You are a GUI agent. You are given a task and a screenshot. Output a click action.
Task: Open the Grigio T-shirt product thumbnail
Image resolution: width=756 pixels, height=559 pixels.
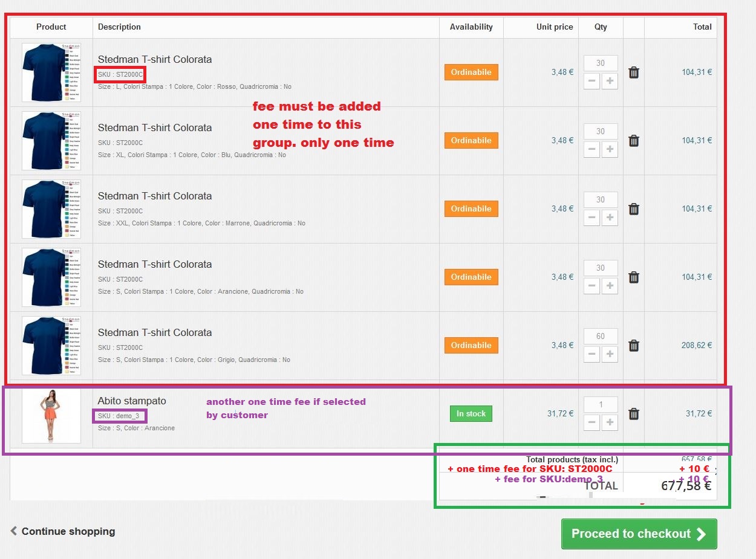pyautogui.click(x=51, y=346)
